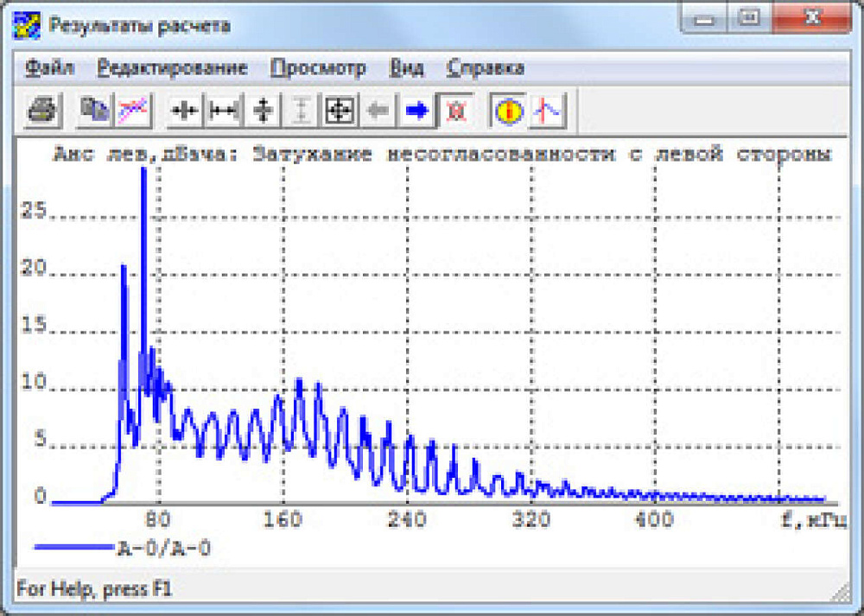The width and height of the screenshot is (864, 616).
Task: Toggle the yellow circle info button
Action: (x=509, y=110)
